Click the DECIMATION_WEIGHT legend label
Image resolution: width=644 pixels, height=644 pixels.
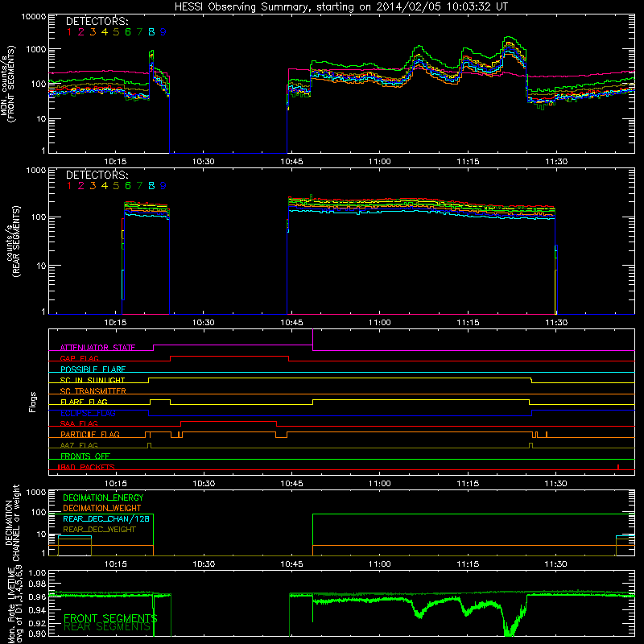tap(102, 508)
